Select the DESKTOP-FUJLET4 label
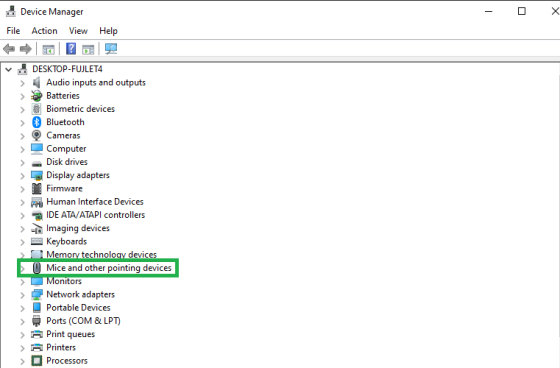560x368 pixels. click(x=67, y=69)
